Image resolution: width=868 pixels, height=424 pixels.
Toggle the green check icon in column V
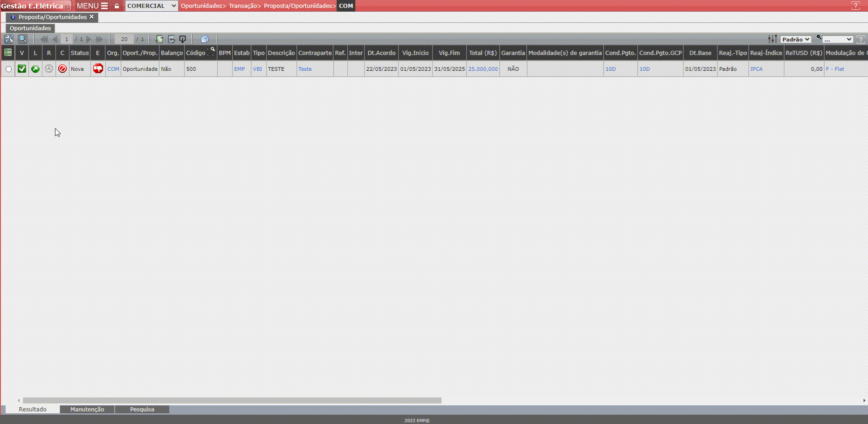pyautogui.click(x=21, y=69)
